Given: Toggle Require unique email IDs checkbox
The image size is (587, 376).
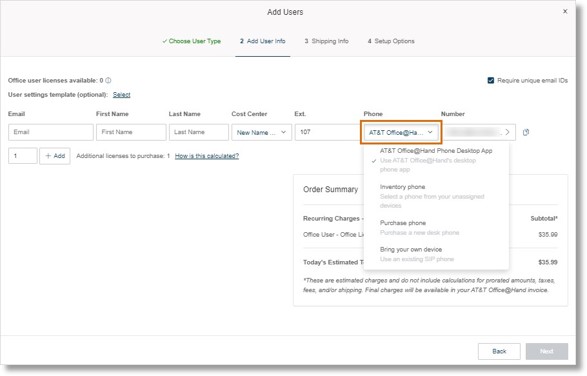Looking at the screenshot, I should pyautogui.click(x=490, y=81).
